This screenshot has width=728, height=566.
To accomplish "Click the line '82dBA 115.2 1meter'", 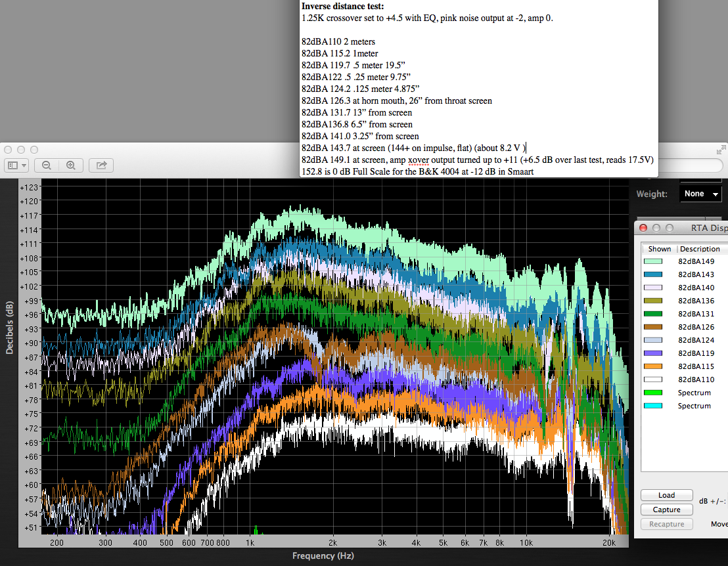I will click(340, 53).
